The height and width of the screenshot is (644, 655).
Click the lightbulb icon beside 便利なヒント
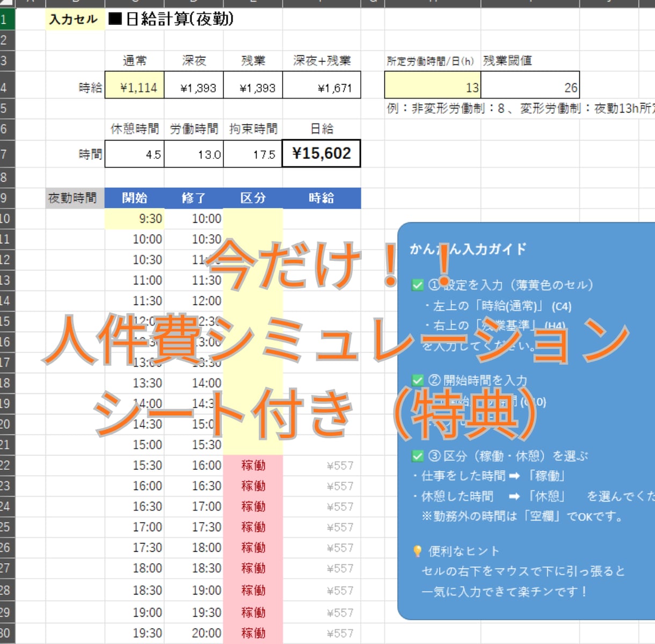[x=417, y=551]
